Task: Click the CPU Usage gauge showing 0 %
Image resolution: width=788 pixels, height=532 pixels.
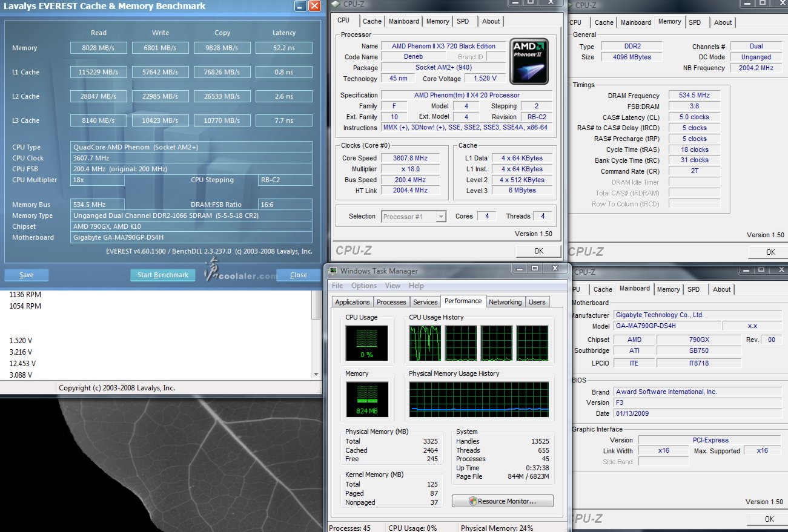Action: 366,343
